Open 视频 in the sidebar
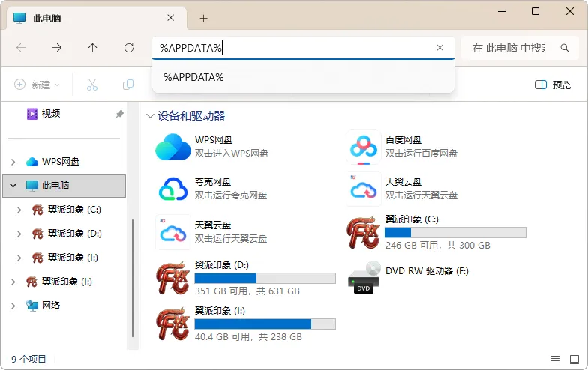 tap(51, 114)
